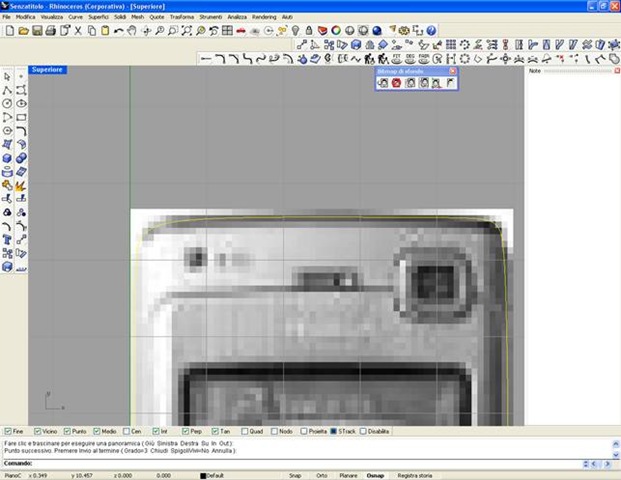The height and width of the screenshot is (480, 621).
Task: Click the Save icon in toolbar
Action: pyautogui.click(x=37, y=31)
